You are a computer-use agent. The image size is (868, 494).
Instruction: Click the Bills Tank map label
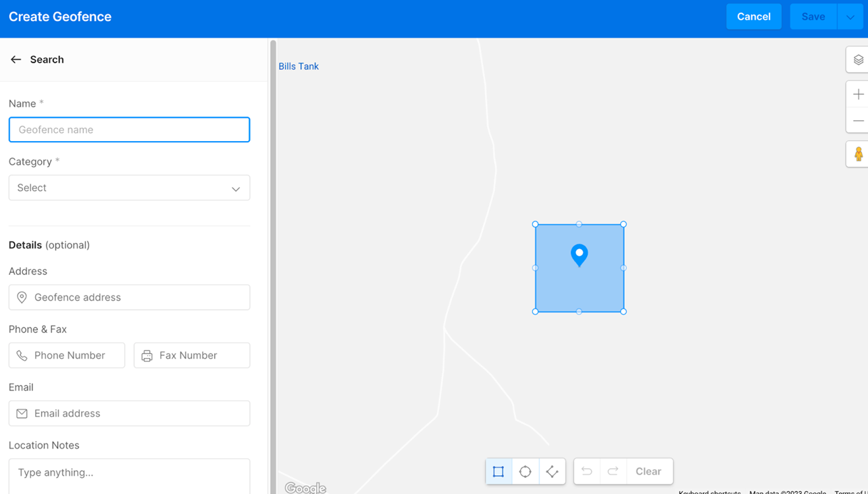(x=299, y=66)
